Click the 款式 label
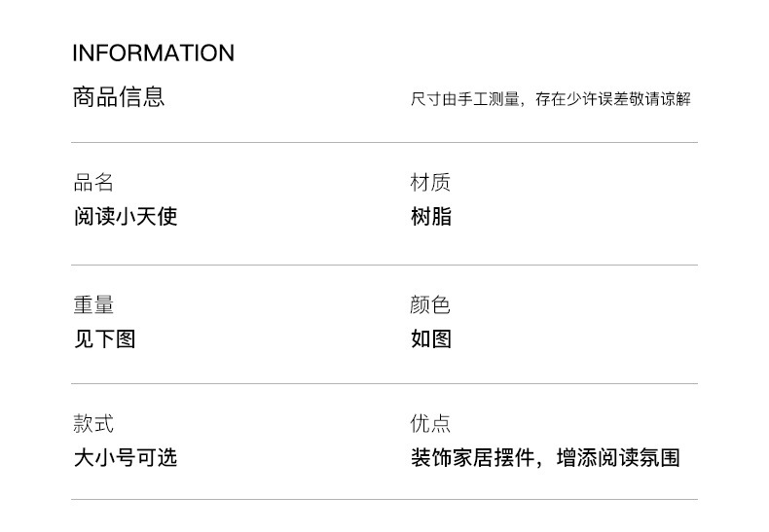Image resolution: width=769 pixels, height=532 pixels. coord(93,424)
